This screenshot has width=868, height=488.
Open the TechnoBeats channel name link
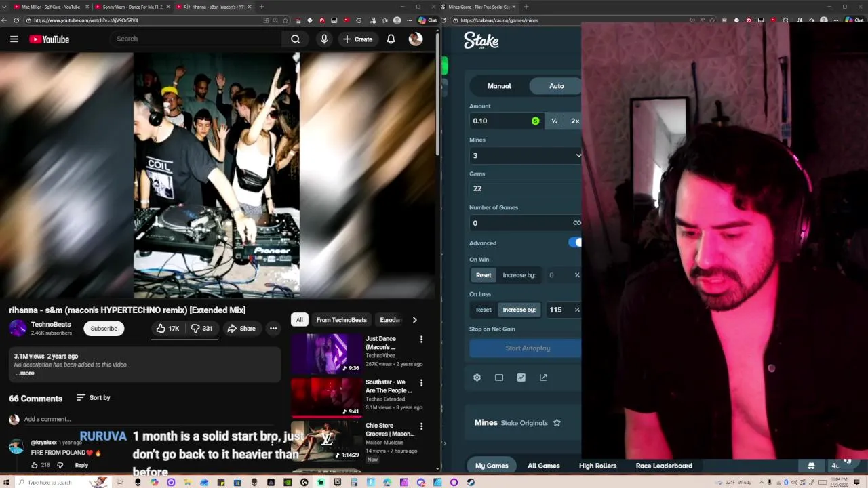click(51, 325)
